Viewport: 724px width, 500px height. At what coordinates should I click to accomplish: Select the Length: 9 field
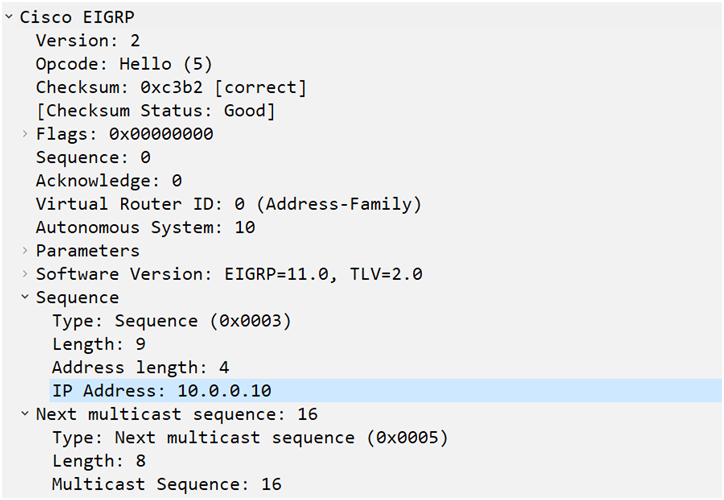(x=99, y=344)
